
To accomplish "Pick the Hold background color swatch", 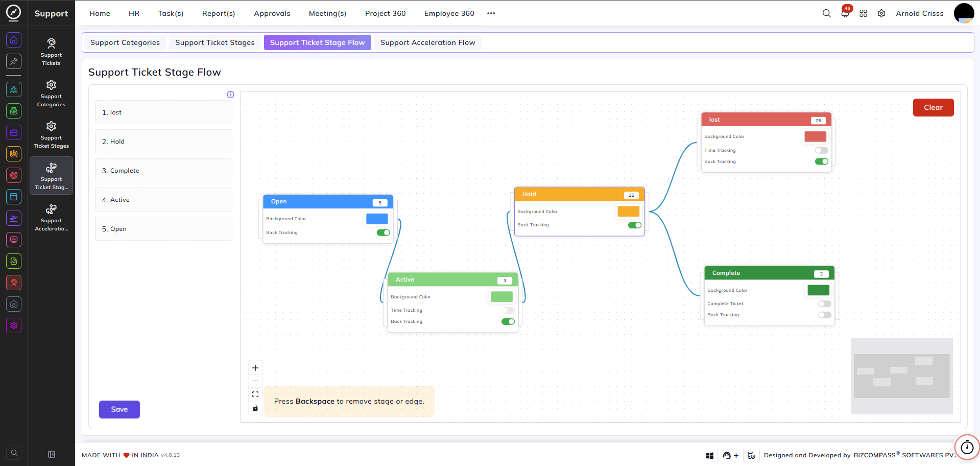I will coord(628,212).
